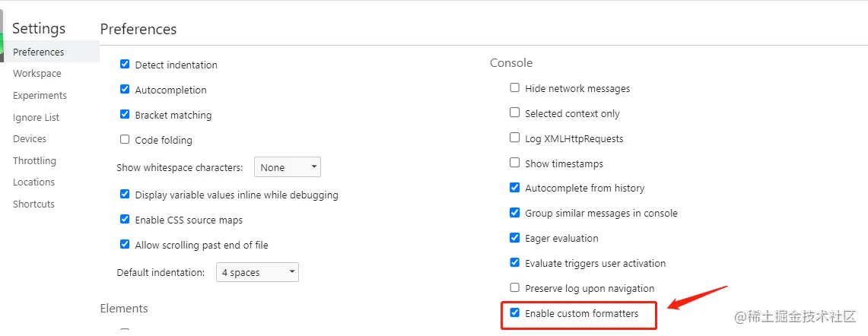The height and width of the screenshot is (336, 868).
Task: Open the Preferences settings tab
Action: [x=39, y=52]
